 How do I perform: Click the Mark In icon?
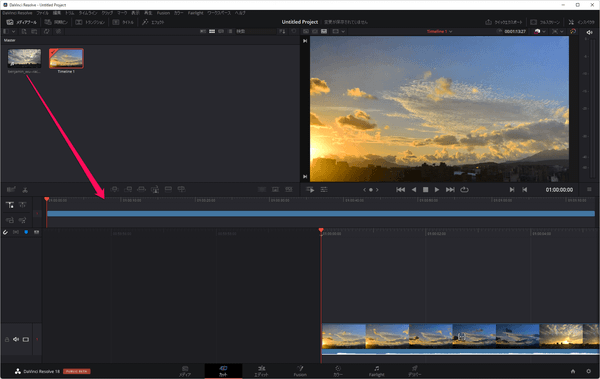pyautogui.click(x=512, y=190)
